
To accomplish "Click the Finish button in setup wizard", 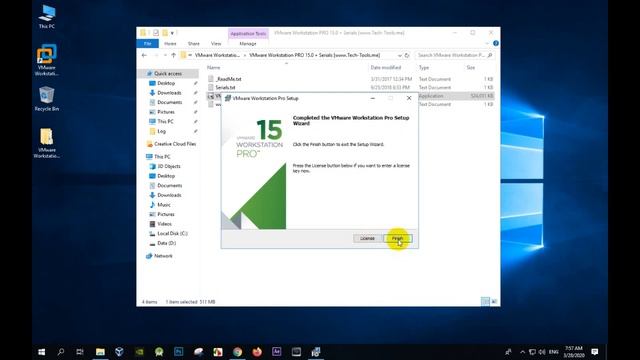I will pyautogui.click(x=398, y=238).
